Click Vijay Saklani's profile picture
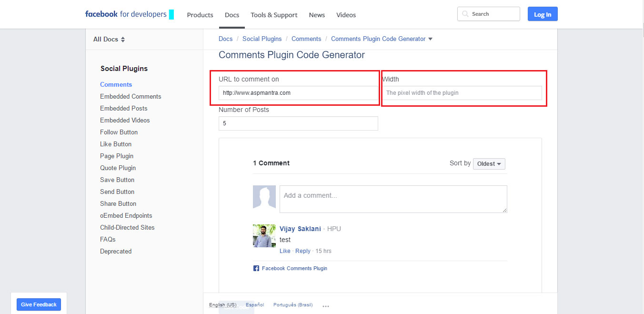The height and width of the screenshot is (314, 644). point(264,235)
